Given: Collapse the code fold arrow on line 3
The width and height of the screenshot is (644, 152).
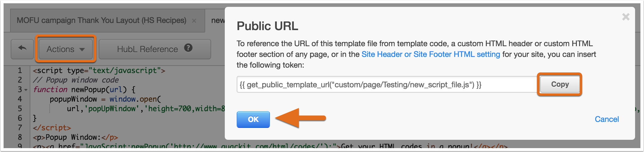Looking at the screenshot, I should coord(26,90).
